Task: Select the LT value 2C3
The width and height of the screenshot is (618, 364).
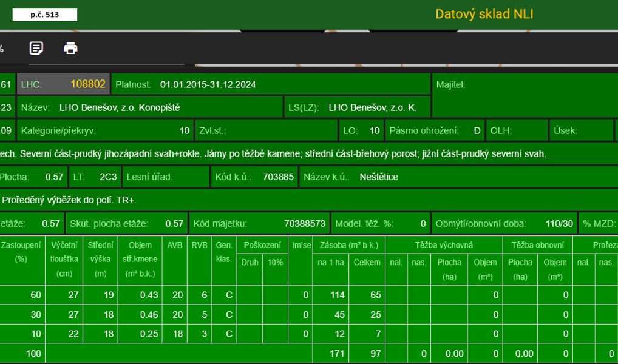Action: (108, 177)
